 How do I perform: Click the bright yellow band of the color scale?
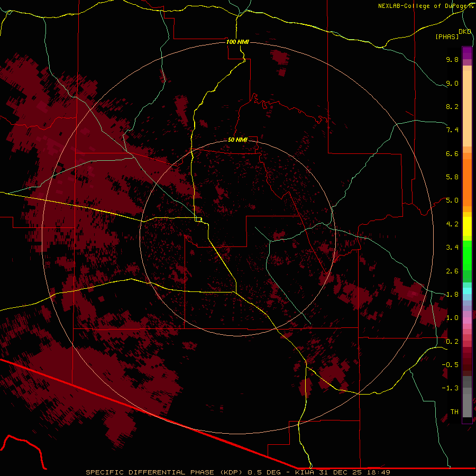coord(467,226)
